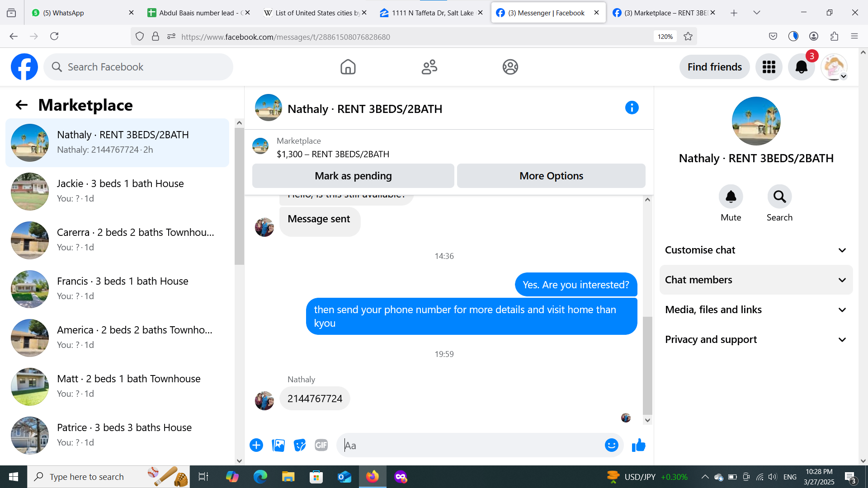Open the $1,300 RENT 3BEDS/2BATH listing link
Screen dimensions: 868x488
tap(333, 154)
